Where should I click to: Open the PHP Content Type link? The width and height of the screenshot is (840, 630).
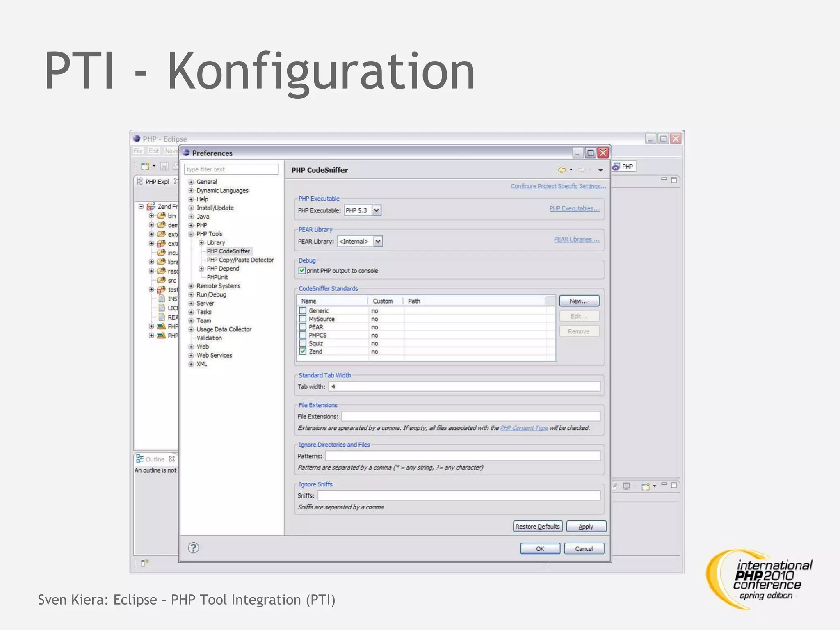[x=524, y=428]
